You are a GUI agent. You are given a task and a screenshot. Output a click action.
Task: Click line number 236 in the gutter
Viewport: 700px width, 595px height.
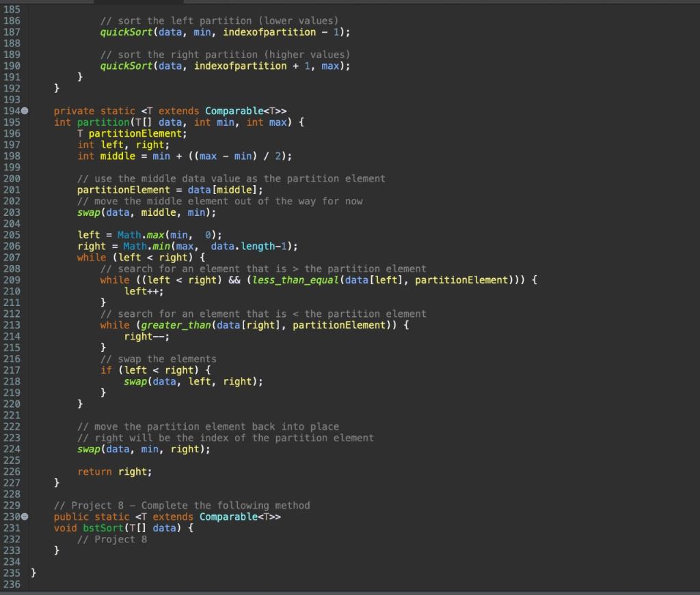[12, 584]
